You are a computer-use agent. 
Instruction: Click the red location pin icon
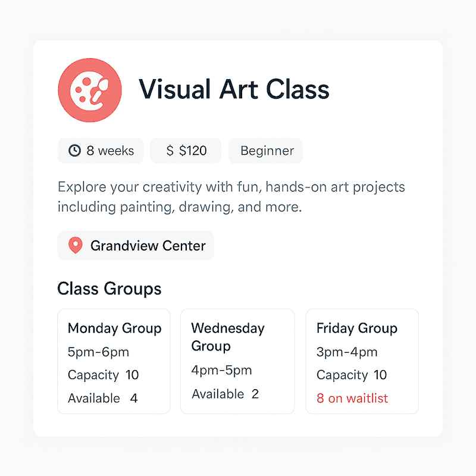point(75,245)
